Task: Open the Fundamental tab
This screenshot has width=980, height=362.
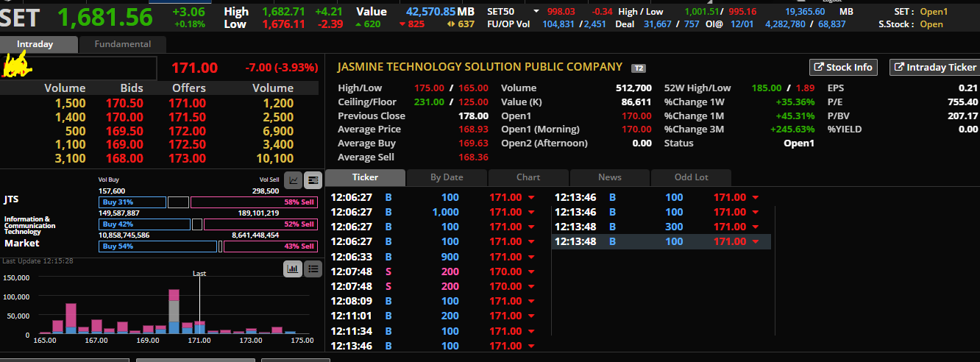Action: coord(123,44)
